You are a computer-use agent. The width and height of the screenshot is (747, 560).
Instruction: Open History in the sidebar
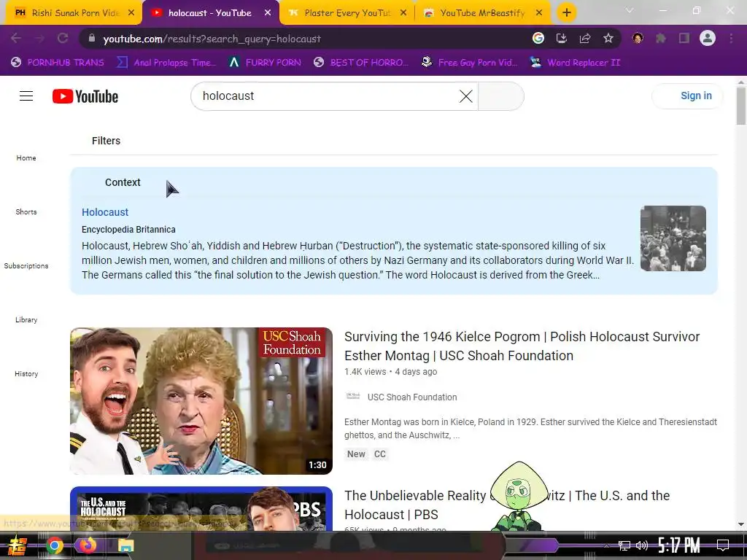[26, 374]
